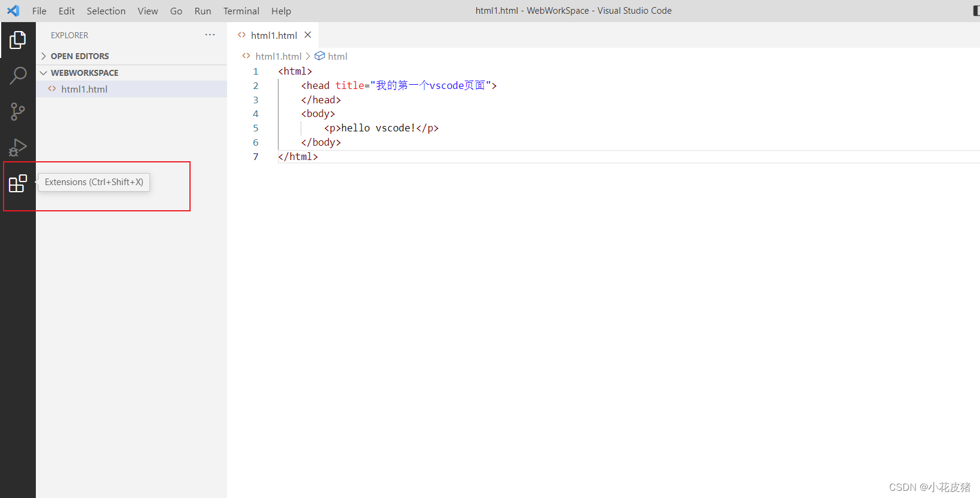This screenshot has width=980, height=498.
Task: Click the VS Code logo icon
Action: 13,11
